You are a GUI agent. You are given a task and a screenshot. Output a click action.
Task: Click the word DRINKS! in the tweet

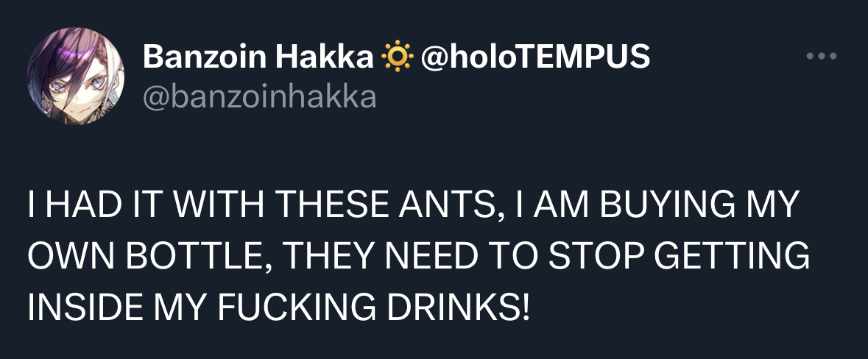pyautogui.click(x=455, y=306)
